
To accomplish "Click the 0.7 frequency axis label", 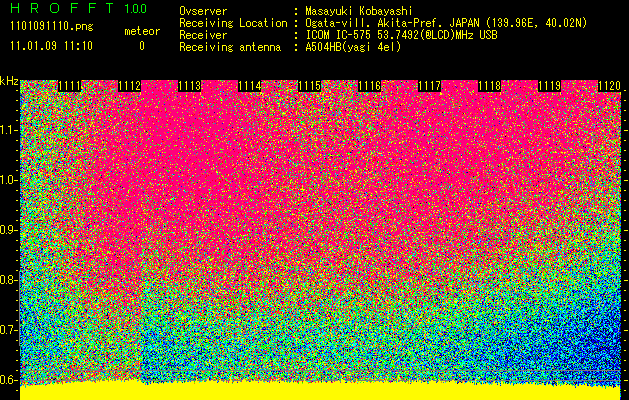I will (x=9, y=330).
